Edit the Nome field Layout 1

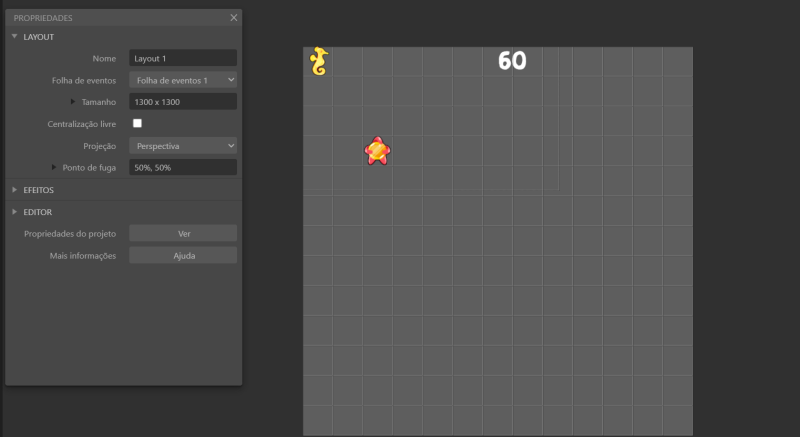[183, 58]
